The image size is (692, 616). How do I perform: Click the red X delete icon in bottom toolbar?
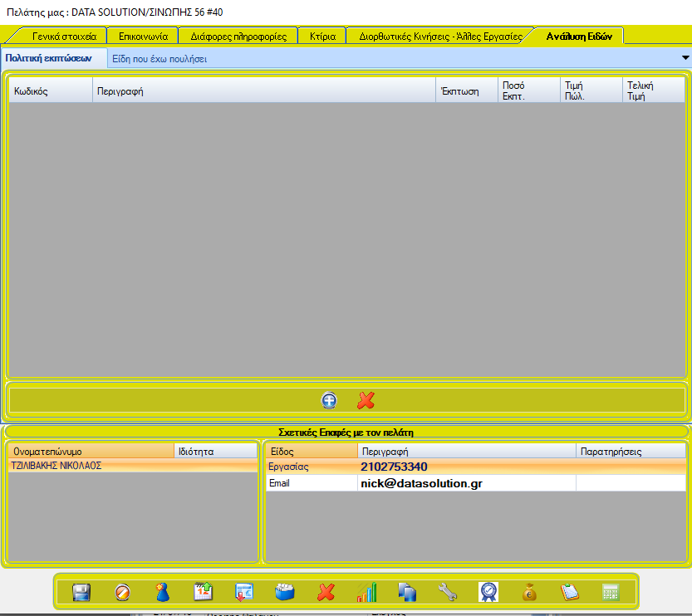[x=326, y=592]
